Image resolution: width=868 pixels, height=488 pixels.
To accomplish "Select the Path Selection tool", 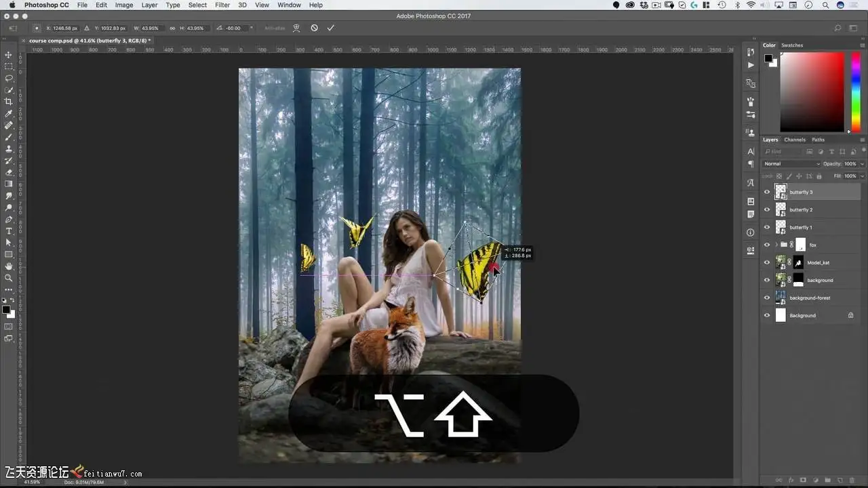I will pos(9,243).
